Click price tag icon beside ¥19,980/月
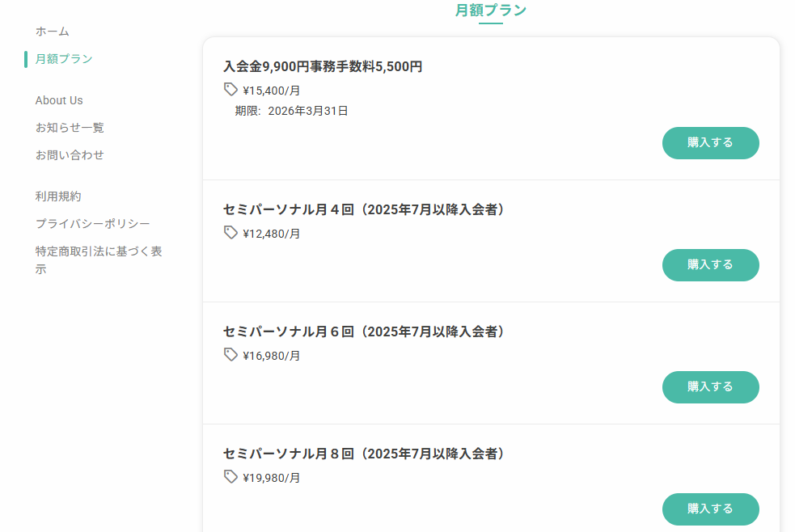The width and height of the screenshot is (795, 532). (230, 477)
